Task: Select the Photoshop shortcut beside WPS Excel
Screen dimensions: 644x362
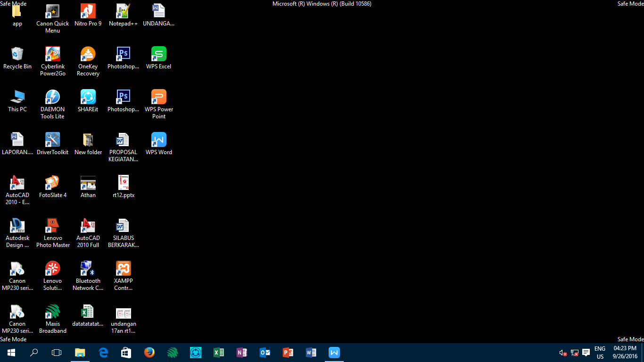Action: tap(124, 58)
